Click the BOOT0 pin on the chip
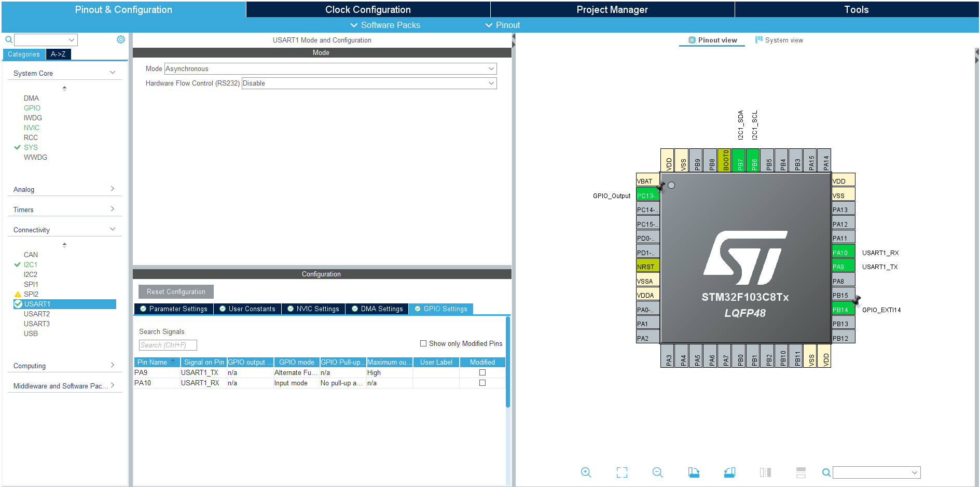The image size is (980, 487). pyautogui.click(x=725, y=160)
